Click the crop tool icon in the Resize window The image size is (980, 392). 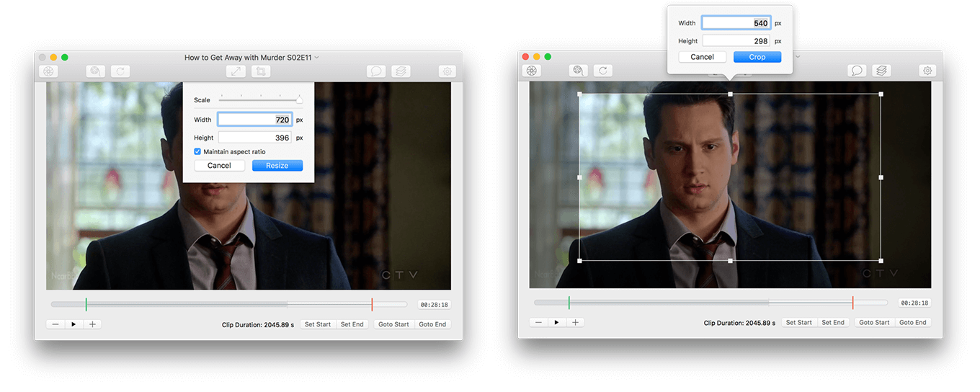point(261,71)
